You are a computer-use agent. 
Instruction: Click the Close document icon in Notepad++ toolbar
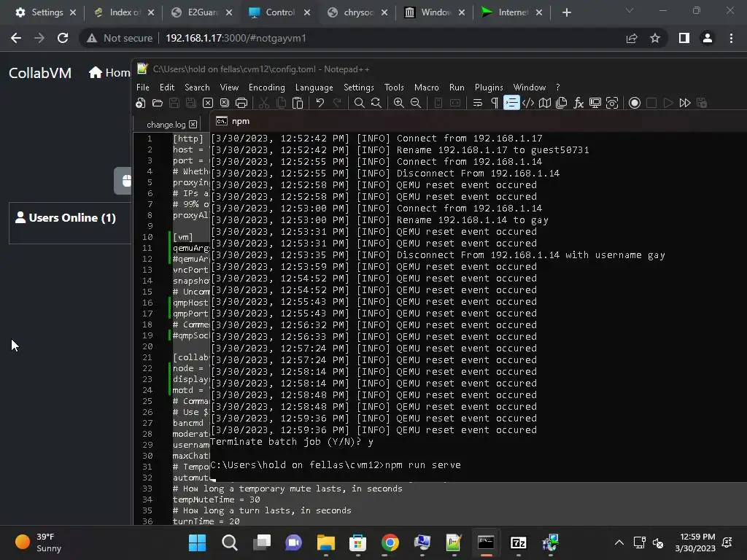[x=208, y=103]
